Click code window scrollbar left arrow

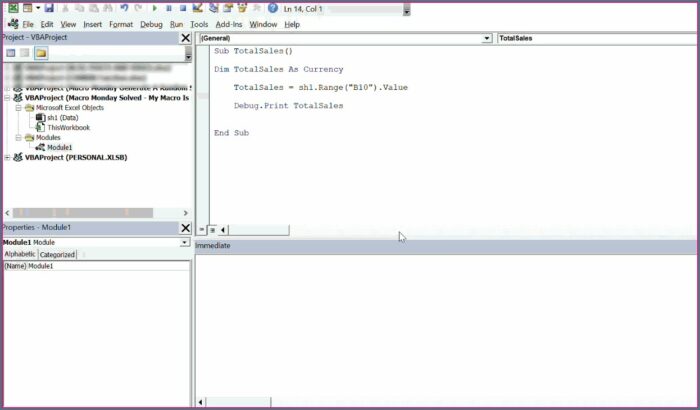pos(223,230)
